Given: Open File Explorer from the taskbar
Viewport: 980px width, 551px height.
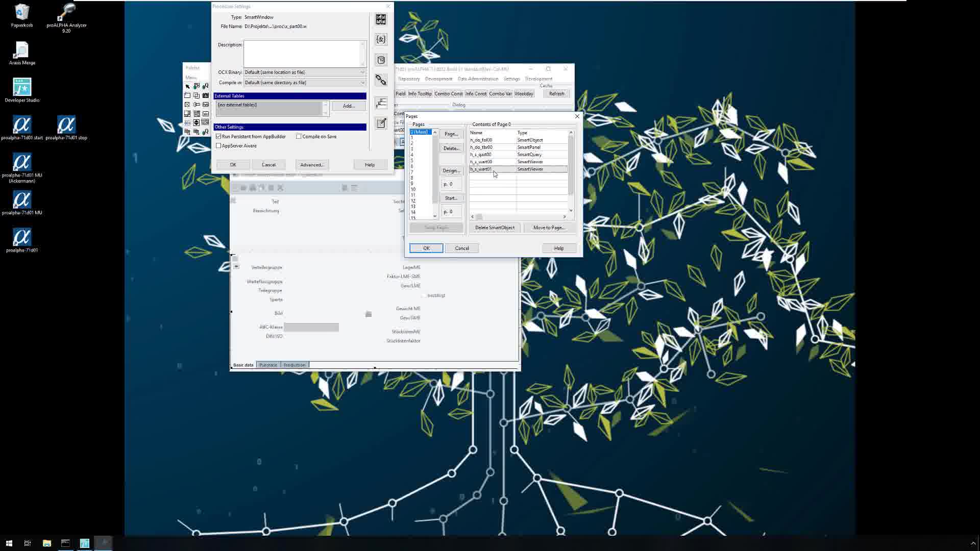Looking at the screenshot, I should [x=46, y=543].
